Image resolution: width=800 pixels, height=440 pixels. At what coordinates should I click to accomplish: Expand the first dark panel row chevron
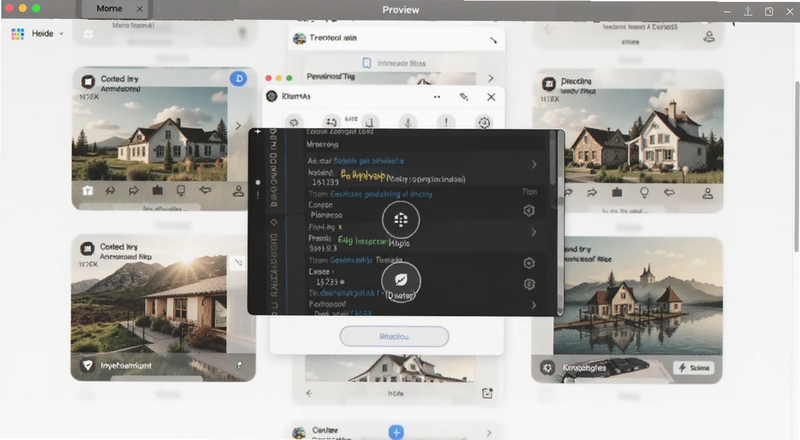pyautogui.click(x=534, y=164)
